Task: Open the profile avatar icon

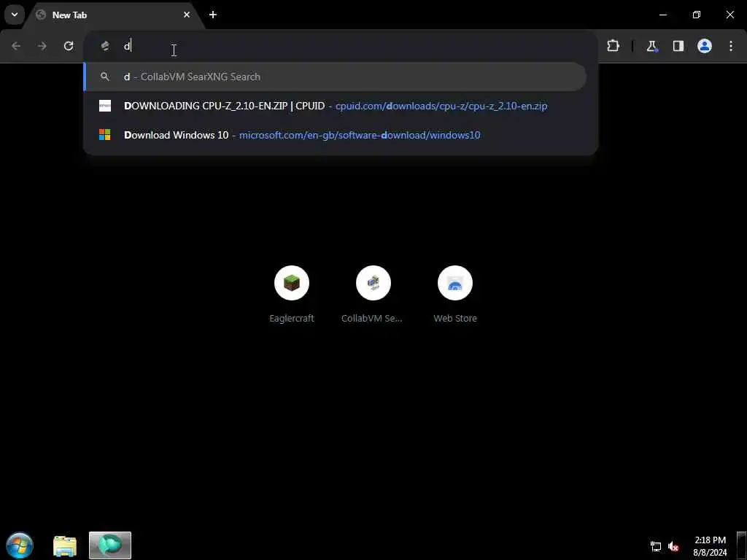Action: 705,46
